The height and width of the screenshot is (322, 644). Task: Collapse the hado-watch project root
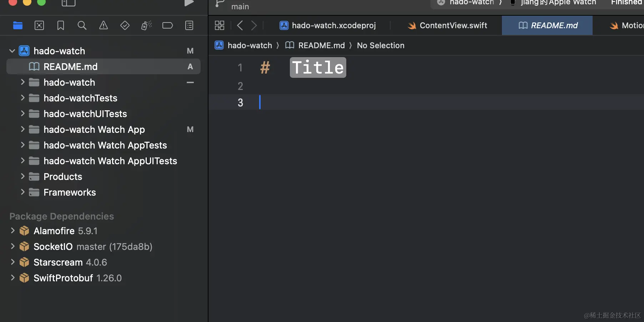pyautogui.click(x=12, y=51)
